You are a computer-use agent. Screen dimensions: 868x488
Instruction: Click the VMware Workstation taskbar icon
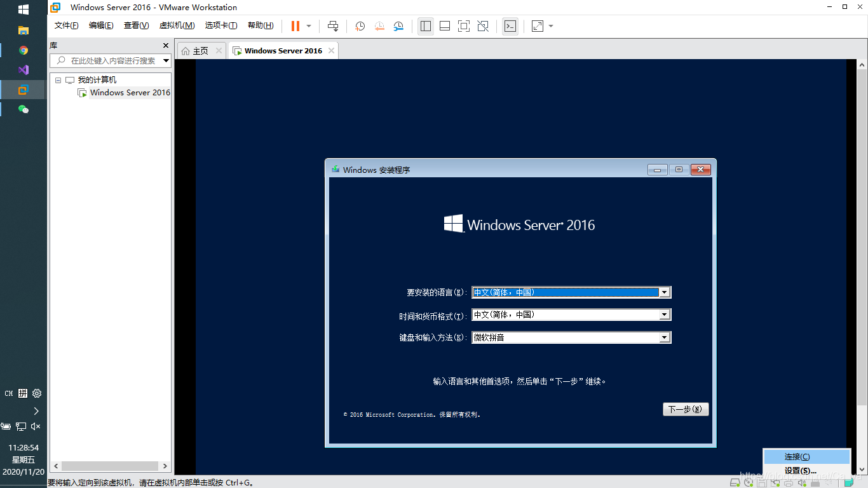click(24, 90)
